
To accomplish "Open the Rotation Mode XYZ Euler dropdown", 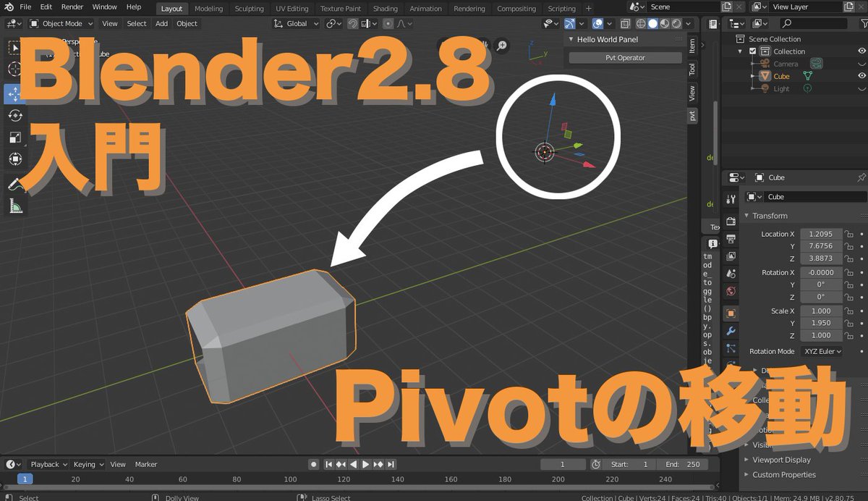I will coord(822,351).
